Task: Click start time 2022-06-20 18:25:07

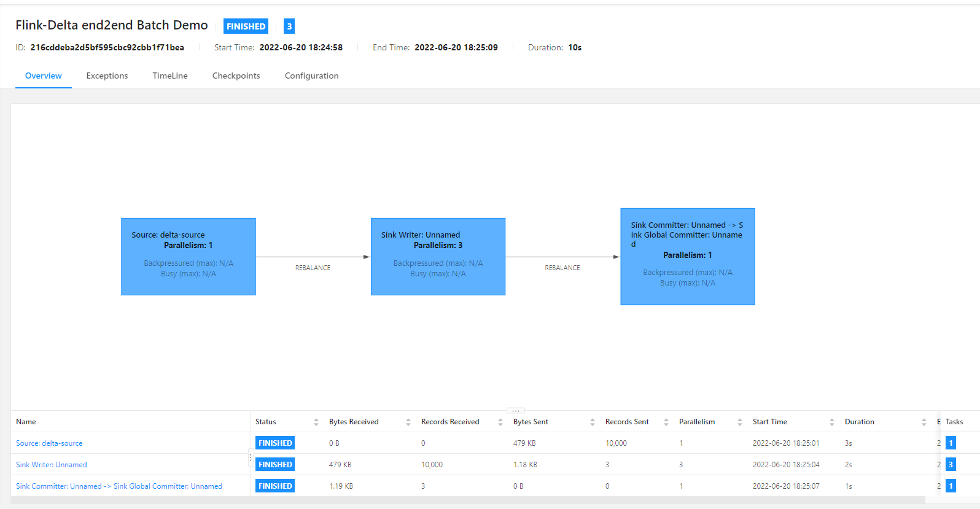Action: [x=786, y=486]
